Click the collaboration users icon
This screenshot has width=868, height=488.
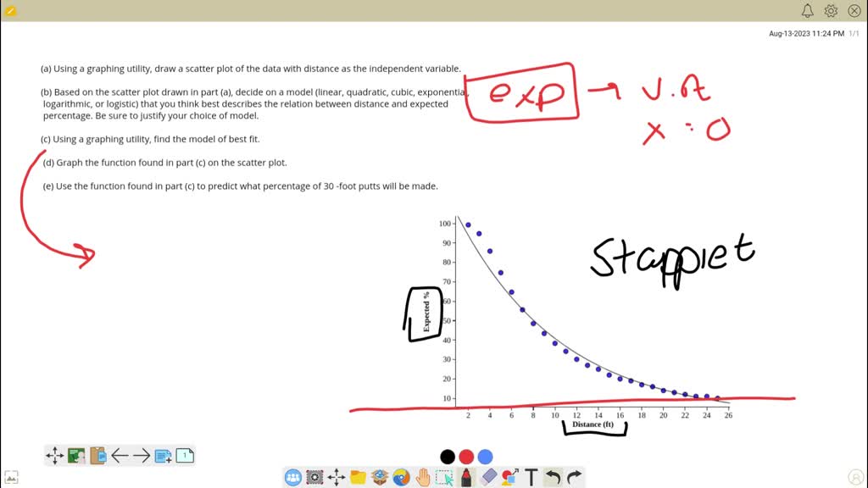[292, 477]
